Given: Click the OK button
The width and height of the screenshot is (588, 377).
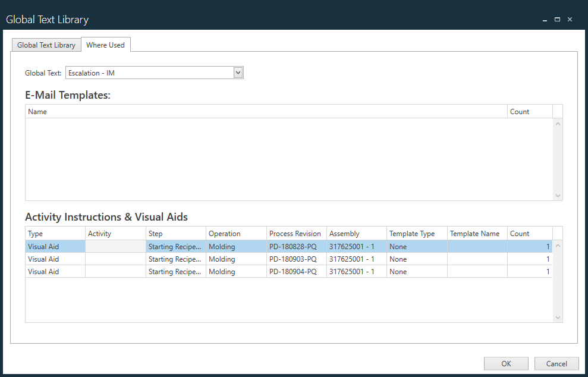Looking at the screenshot, I should (x=506, y=363).
